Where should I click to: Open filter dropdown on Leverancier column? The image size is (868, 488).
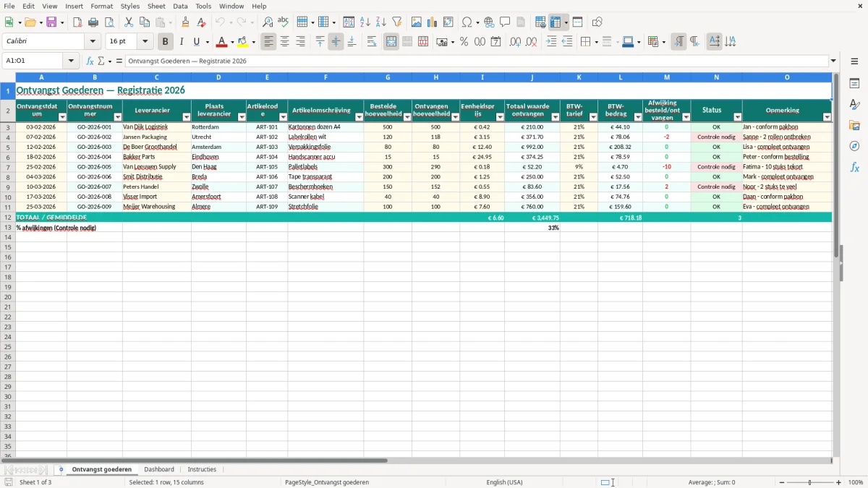tap(186, 117)
